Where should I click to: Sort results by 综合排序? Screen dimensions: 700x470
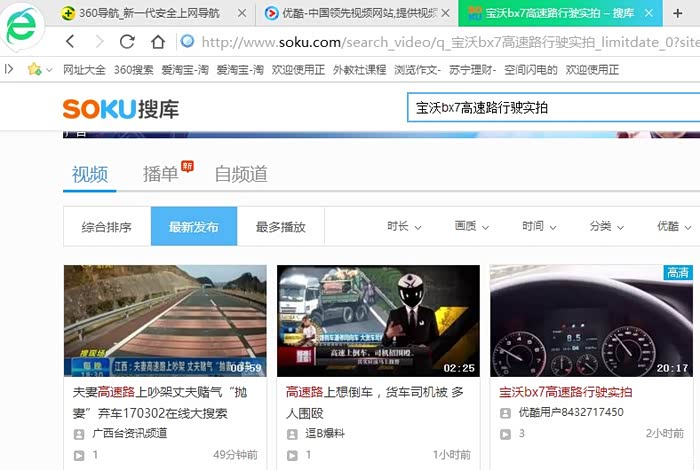[107, 227]
